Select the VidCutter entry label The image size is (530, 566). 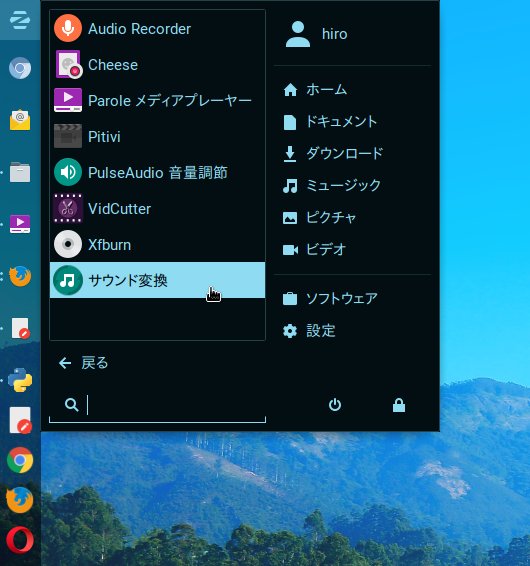120,209
